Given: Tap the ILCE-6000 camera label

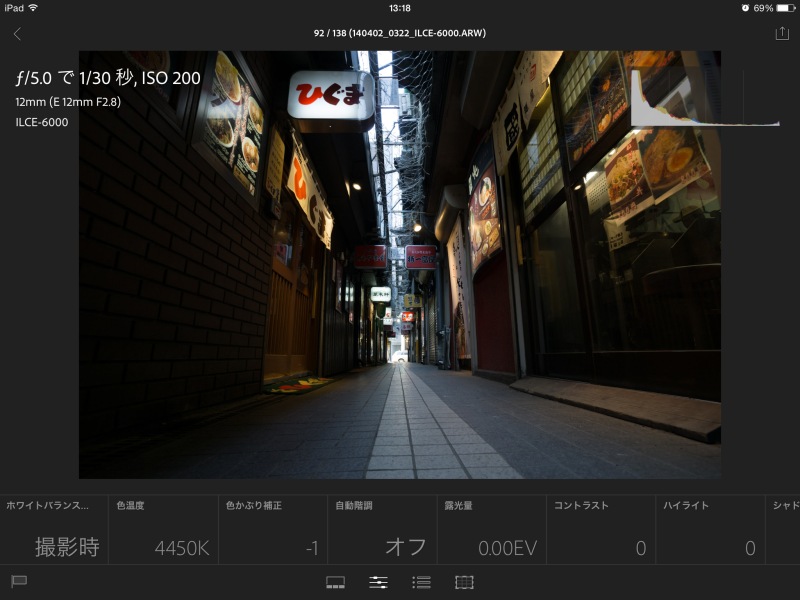Looking at the screenshot, I should click(41, 122).
